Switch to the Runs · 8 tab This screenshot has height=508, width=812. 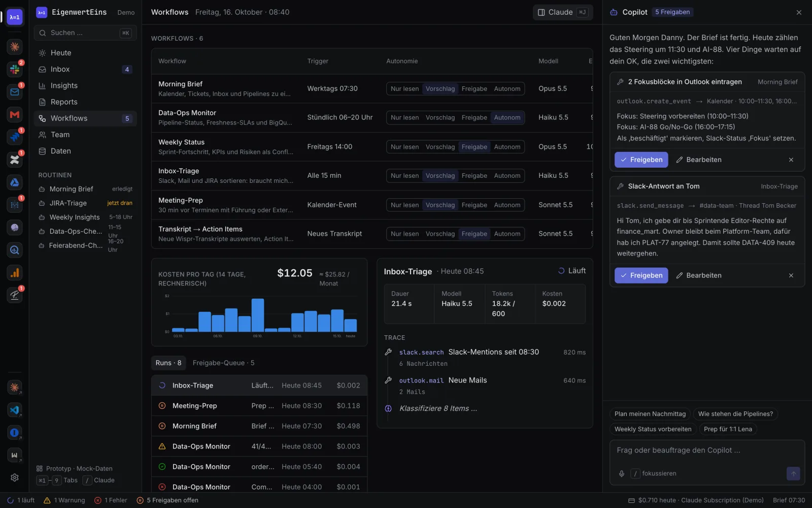coord(168,363)
